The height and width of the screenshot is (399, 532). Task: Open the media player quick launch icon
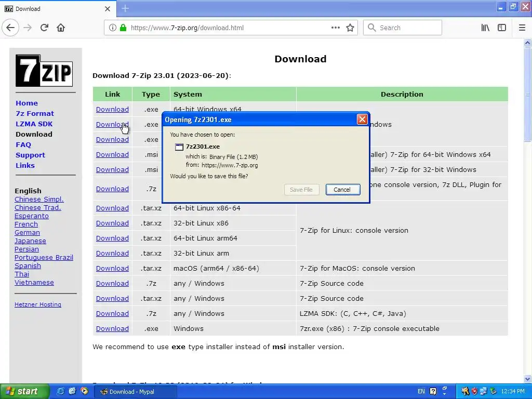pyautogui.click(x=84, y=391)
